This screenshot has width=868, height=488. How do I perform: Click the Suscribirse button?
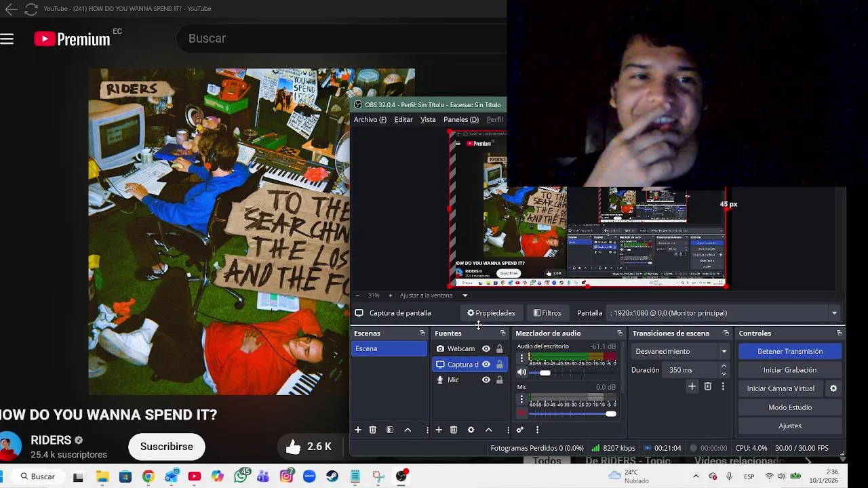point(167,447)
